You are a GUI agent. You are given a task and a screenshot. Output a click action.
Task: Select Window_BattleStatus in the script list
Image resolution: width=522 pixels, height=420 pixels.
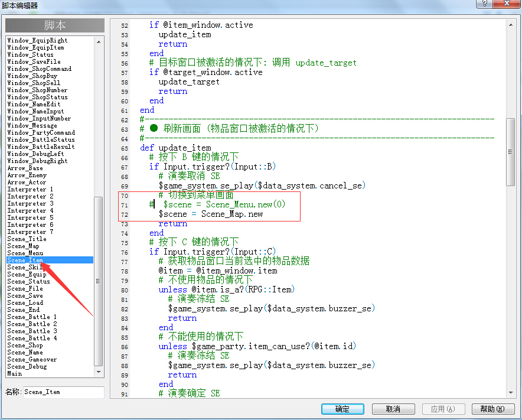pos(41,140)
